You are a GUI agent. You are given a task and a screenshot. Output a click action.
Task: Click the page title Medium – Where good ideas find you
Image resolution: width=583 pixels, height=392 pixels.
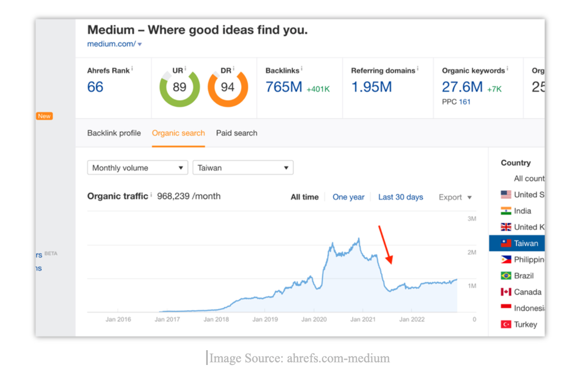[x=197, y=30]
